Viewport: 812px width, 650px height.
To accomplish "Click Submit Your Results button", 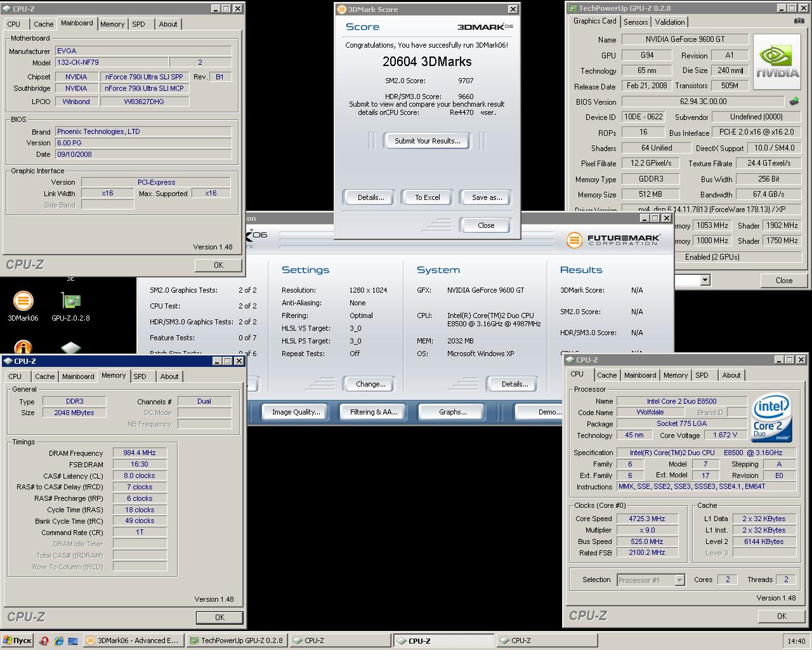I will pos(428,141).
